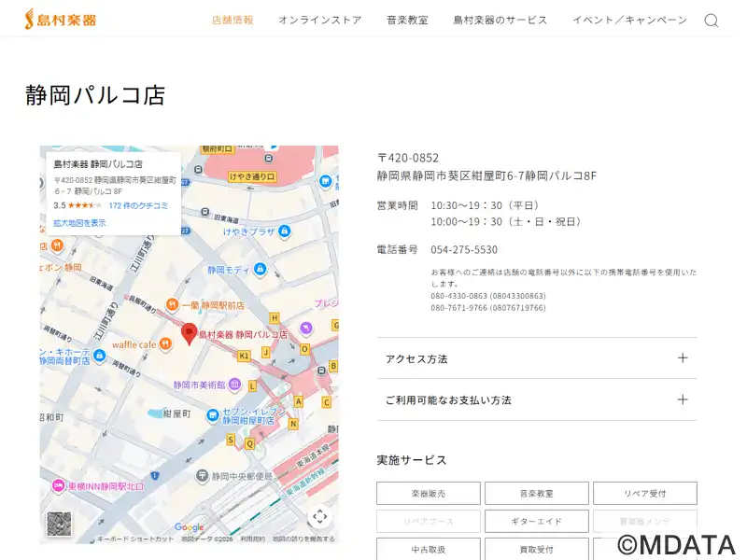The image size is (747, 560).
Task: Click the 買取受付 service button
Action: tap(536, 549)
